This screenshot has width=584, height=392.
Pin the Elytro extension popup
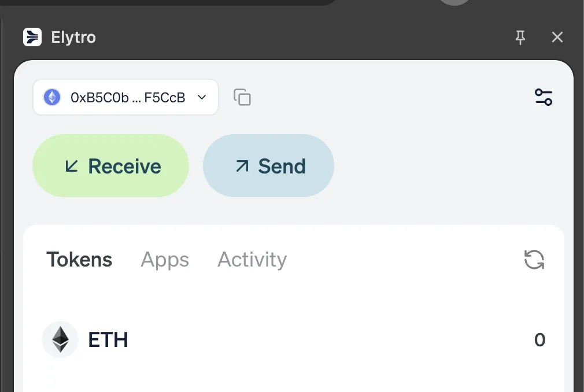pos(520,37)
